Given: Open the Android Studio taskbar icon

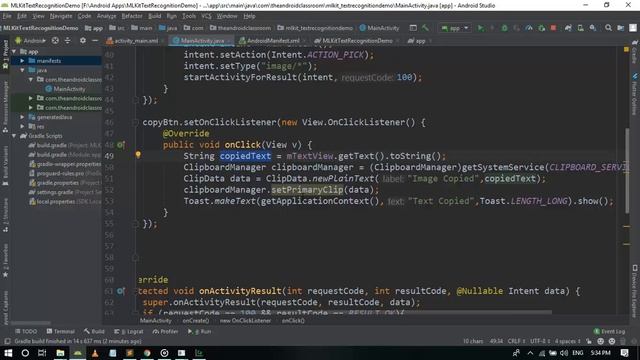Looking at the screenshot, I should tap(78, 353).
